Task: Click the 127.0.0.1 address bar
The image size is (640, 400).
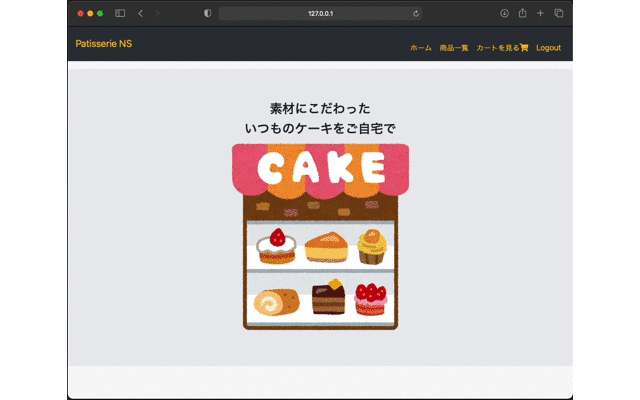Action: (320, 13)
